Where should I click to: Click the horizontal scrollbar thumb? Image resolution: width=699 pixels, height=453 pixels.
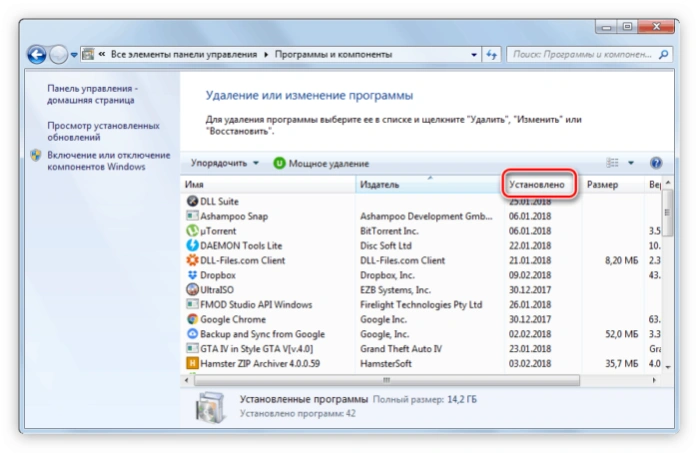[x=387, y=380]
